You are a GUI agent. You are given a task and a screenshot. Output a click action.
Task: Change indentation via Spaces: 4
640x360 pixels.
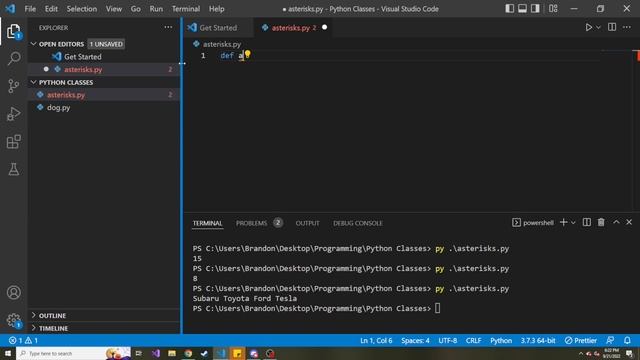[415, 340]
